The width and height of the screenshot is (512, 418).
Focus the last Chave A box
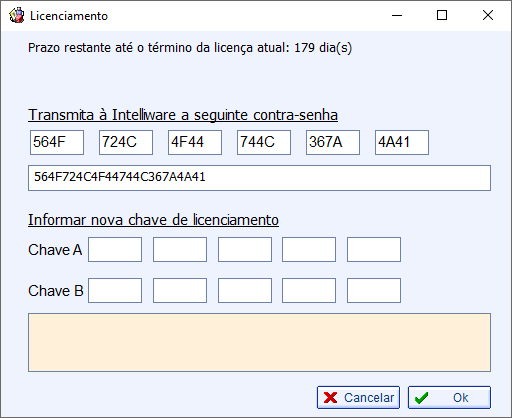pyautogui.click(x=374, y=249)
